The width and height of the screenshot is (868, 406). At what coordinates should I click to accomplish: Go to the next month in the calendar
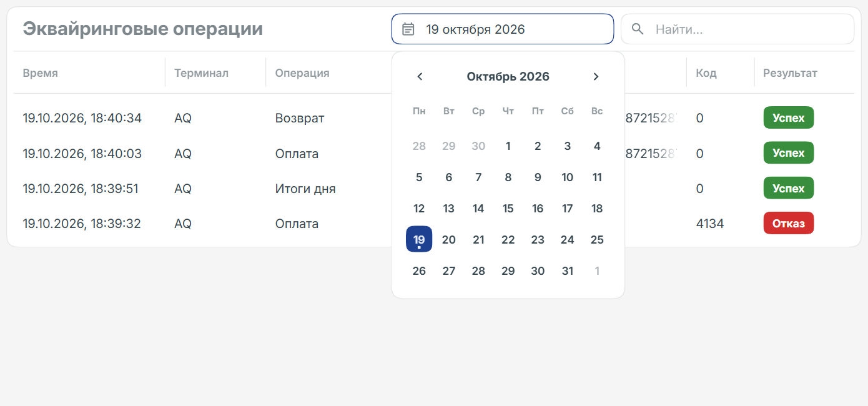pyautogui.click(x=596, y=77)
